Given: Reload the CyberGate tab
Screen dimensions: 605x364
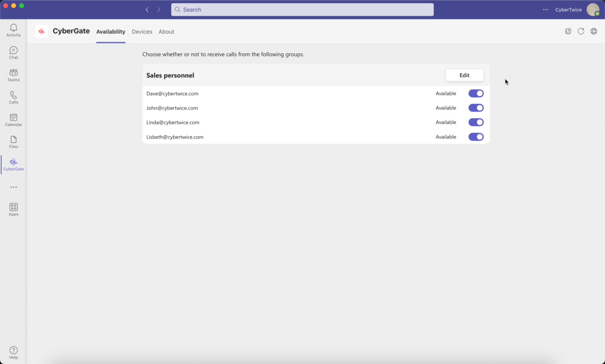Looking at the screenshot, I should click(581, 31).
